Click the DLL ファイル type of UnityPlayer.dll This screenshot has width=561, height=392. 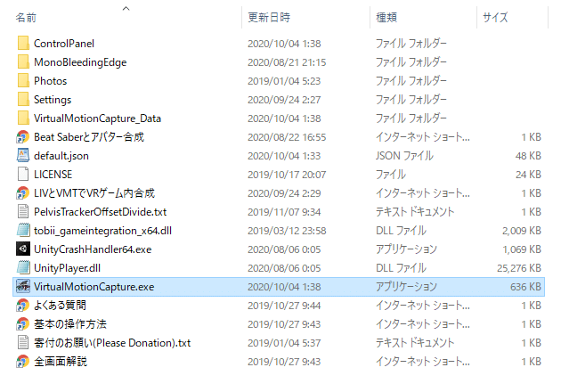click(x=401, y=268)
